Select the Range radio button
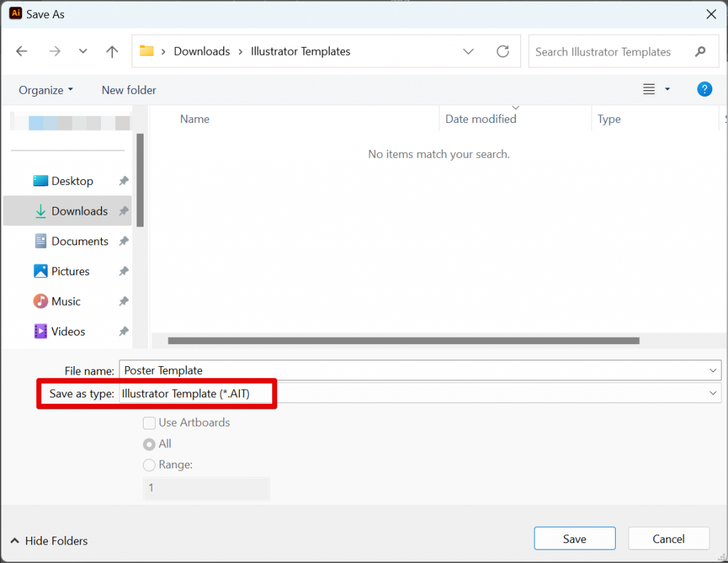Image resolution: width=728 pixels, height=563 pixels. pos(149,465)
